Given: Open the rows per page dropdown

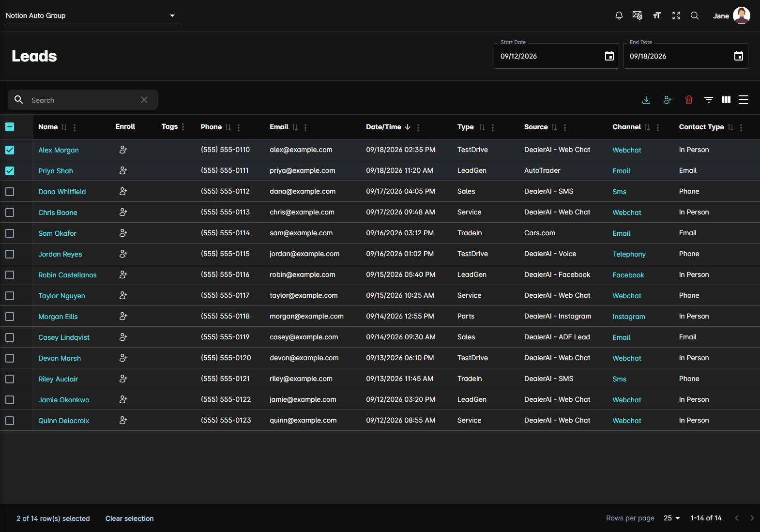Looking at the screenshot, I should 672,518.
